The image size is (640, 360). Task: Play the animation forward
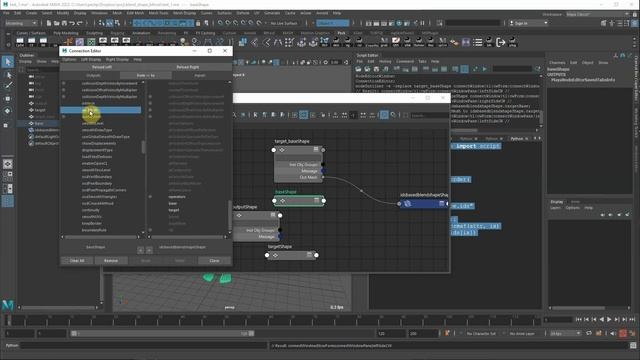[x=609, y=319]
